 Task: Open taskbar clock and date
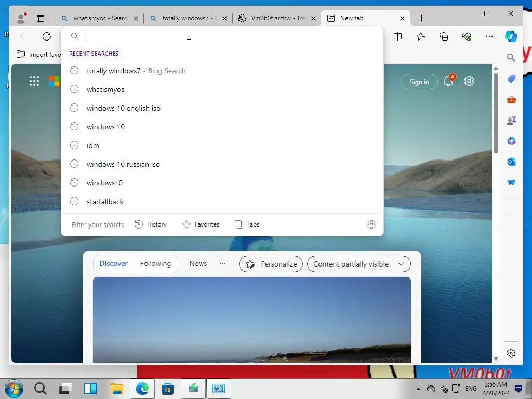coord(496,389)
